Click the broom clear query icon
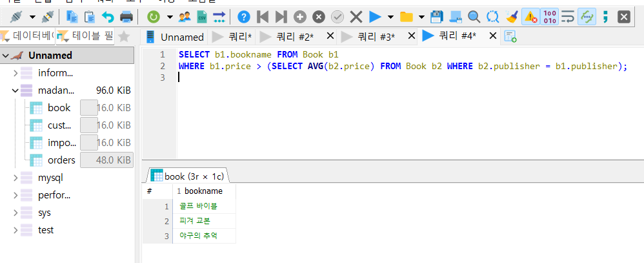This screenshot has height=263, width=644. click(511, 17)
